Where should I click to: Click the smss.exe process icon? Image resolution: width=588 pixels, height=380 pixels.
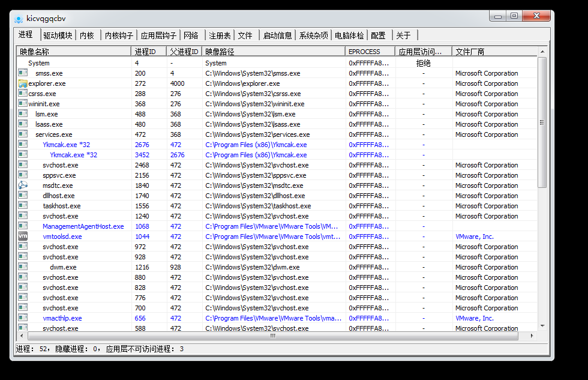coord(23,73)
